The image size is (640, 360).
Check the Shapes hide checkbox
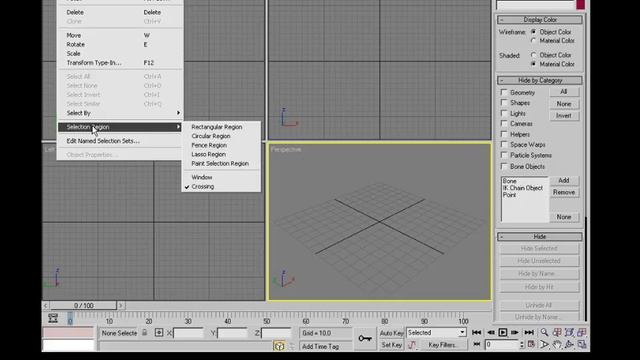pos(504,102)
